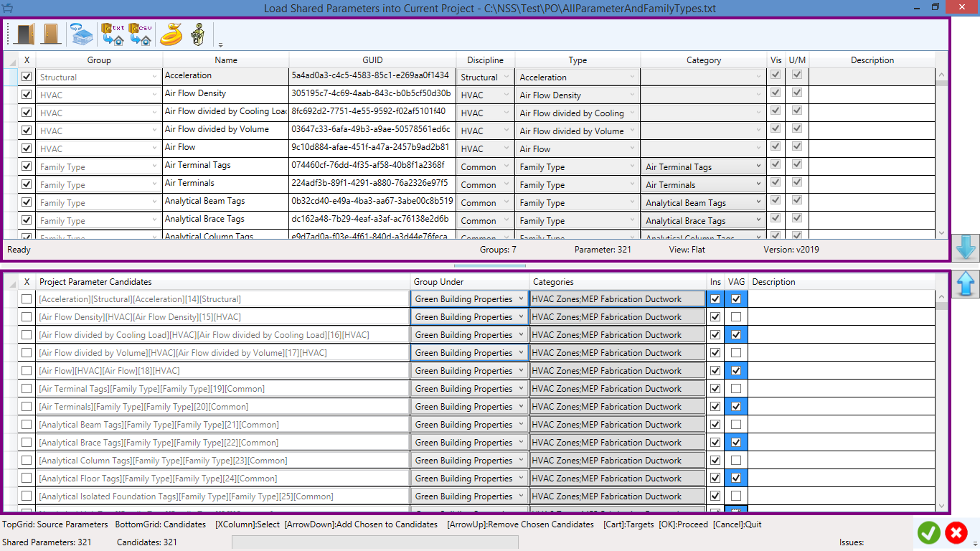The height and width of the screenshot is (551, 980).
Task: Open Group Under dropdown for [Analytical Brace Tags]
Action: pos(470,442)
